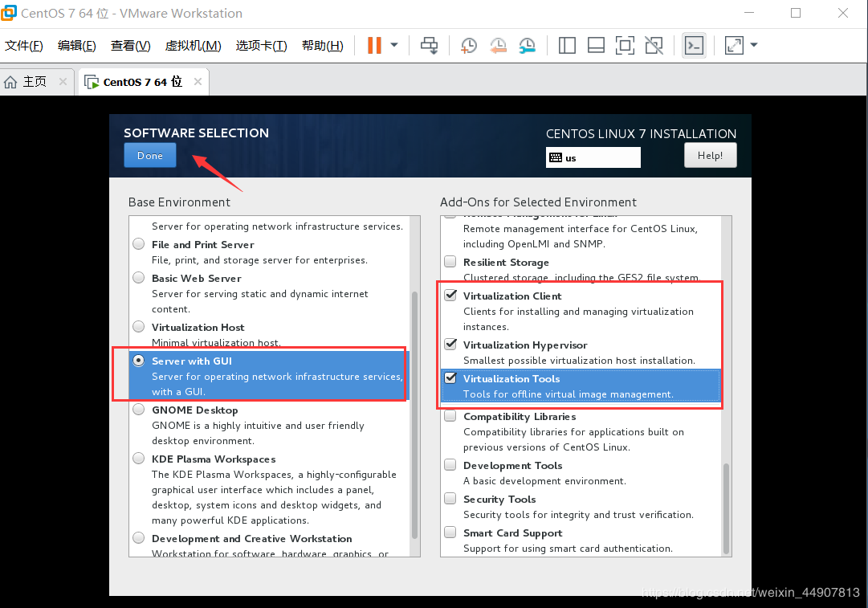Screen dimensions: 868x608
Task: Click the keyboard icon in layout box
Action: click(555, 157)
